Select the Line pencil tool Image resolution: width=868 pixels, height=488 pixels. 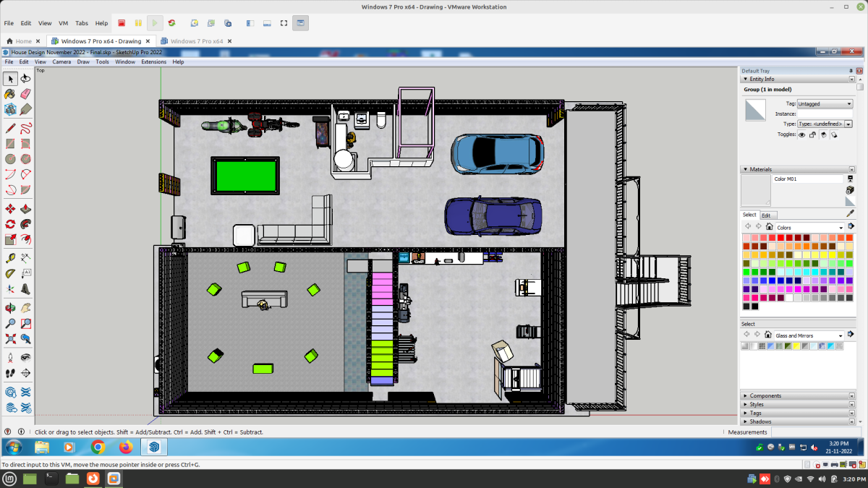[10, 128]
